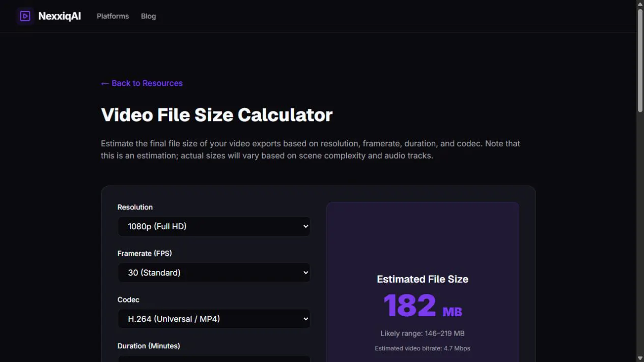Go to the Blog page

(148, 16)
